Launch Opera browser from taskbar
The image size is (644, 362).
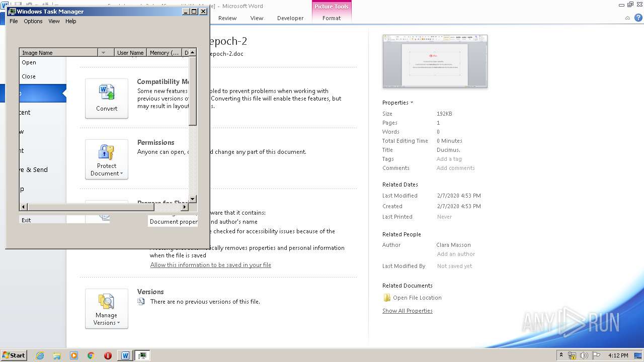click(108, 355)
